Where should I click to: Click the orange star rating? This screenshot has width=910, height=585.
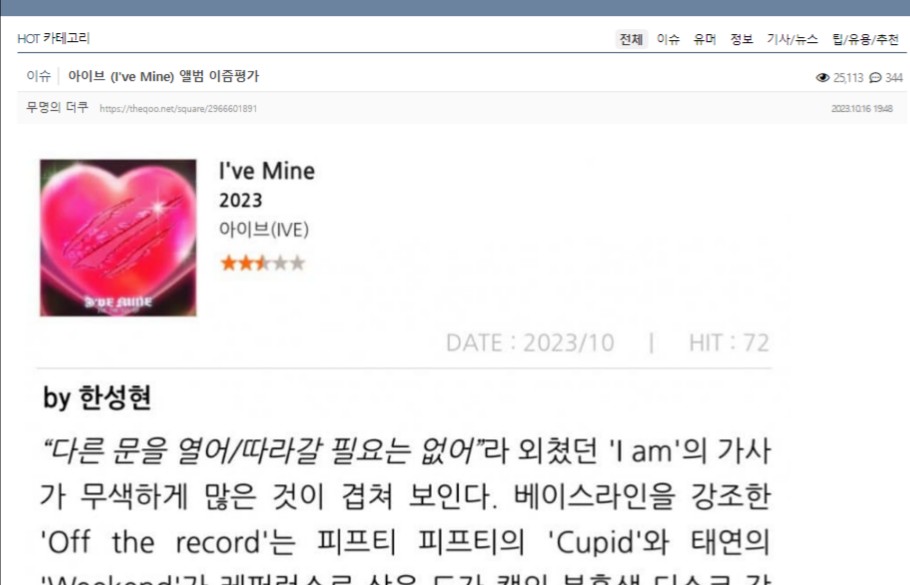pyautogui.click(x=262, y=263)
